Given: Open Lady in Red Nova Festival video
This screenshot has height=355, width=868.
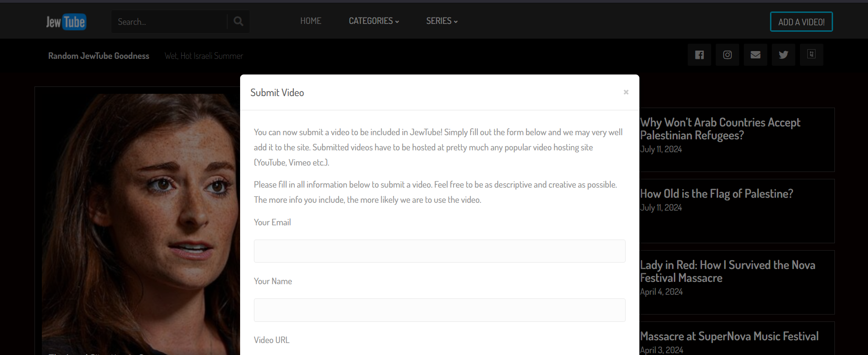Looking at the screenshot, I should pos(727,271).
